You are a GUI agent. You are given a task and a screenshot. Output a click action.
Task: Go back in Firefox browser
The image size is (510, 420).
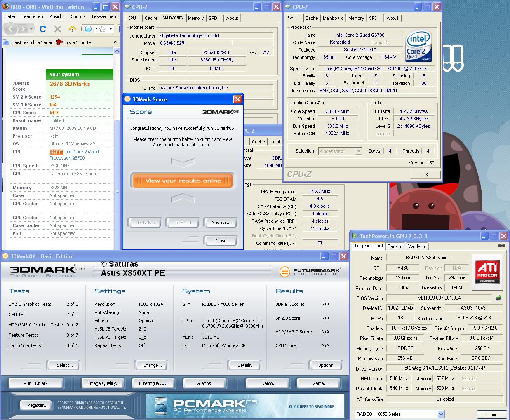click(x=11, y=29)
